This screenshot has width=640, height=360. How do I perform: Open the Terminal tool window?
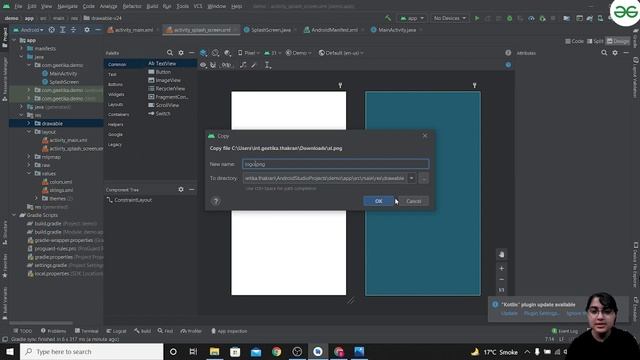pos(87,331)
